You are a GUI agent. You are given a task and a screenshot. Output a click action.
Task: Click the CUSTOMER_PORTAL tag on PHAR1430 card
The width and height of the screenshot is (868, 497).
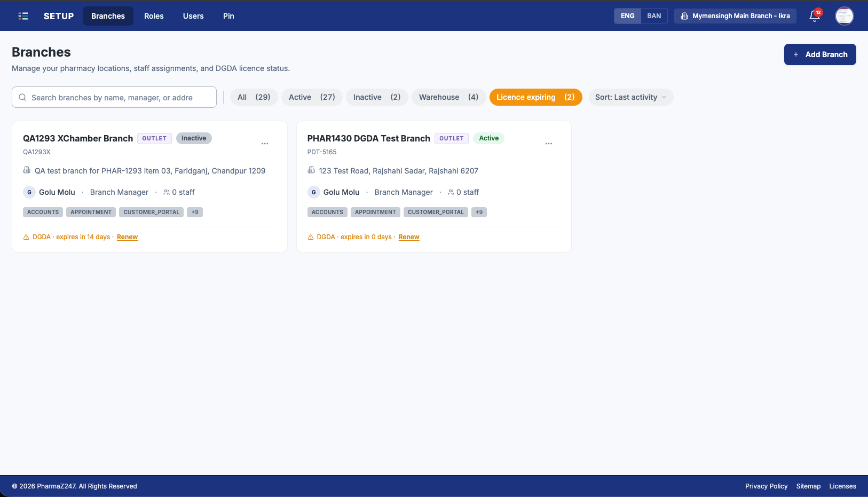tap(436, 212)
